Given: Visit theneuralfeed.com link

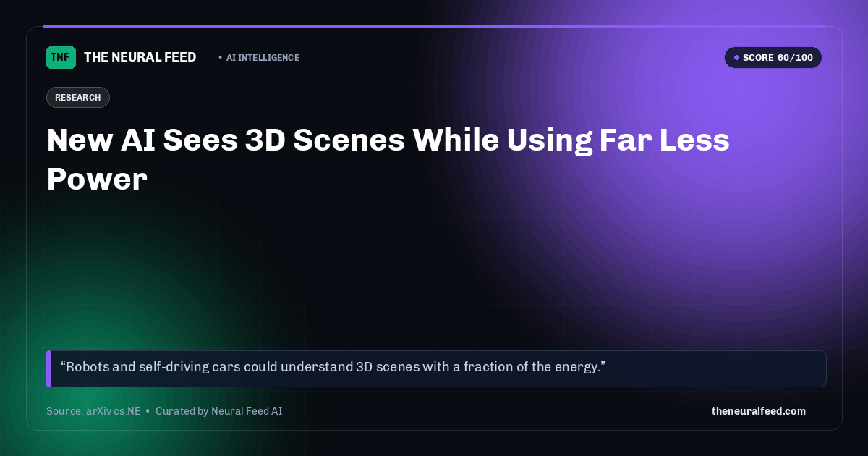Looking at the screenshot, I should pyautogui.click(x=759, y=411).
